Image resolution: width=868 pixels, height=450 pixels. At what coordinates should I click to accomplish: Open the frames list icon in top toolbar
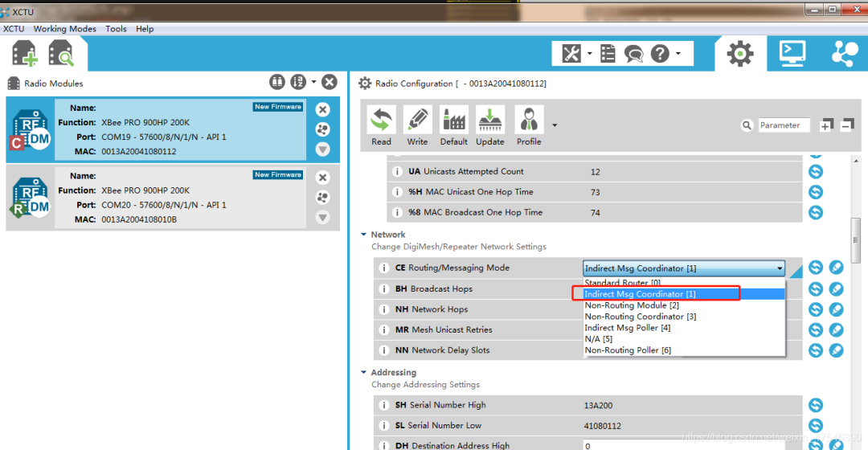608,54
